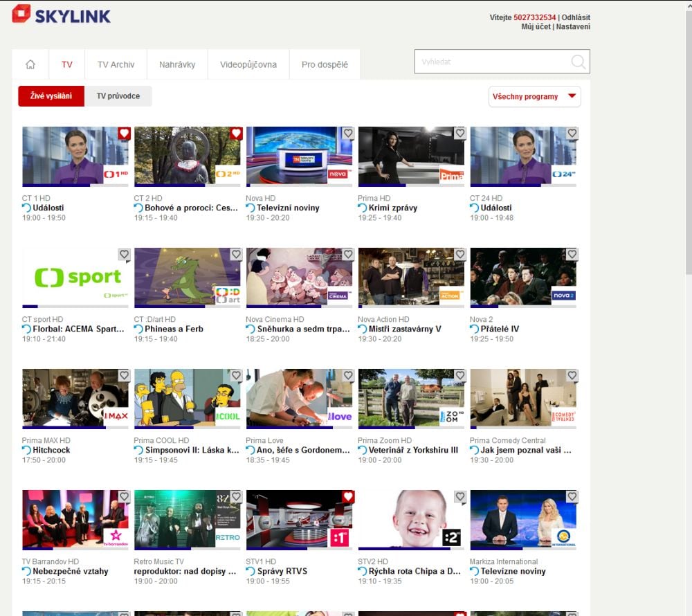Open Nastavení link

pyautogui.click(x=573, y=26)
